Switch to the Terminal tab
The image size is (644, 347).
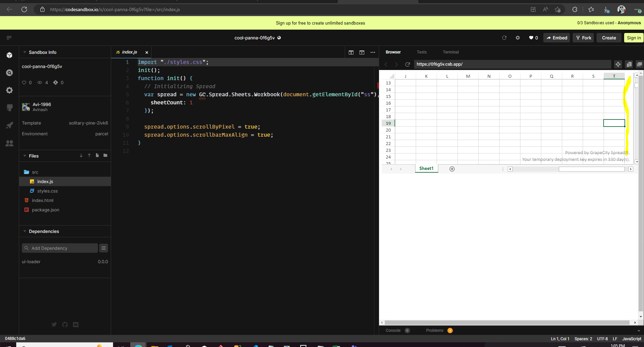coord(450,52)
